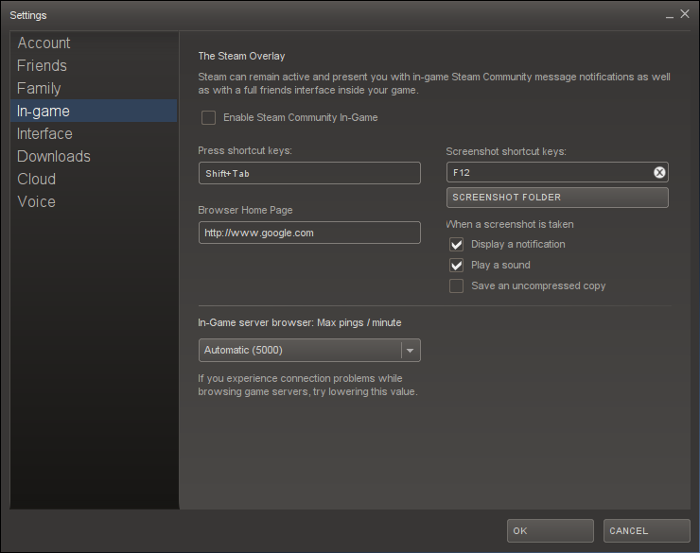The height and width of the screenshot is (553, 700).
Task: Open the Max pings per minute dropdown
Action: (309, 350)
